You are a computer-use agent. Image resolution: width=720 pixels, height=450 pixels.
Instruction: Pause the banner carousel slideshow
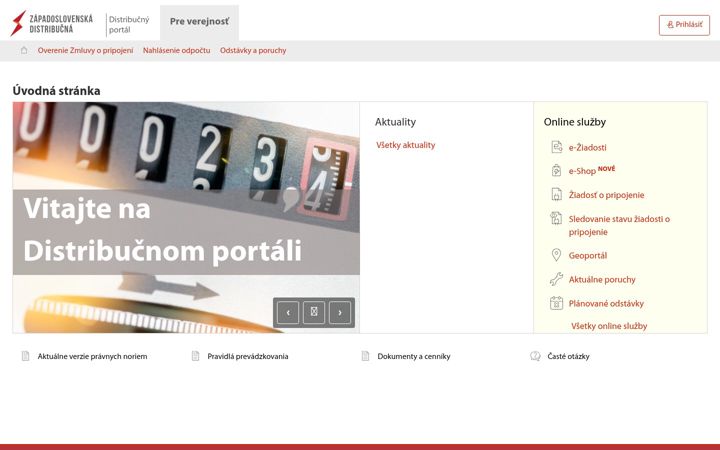(314, 313)
